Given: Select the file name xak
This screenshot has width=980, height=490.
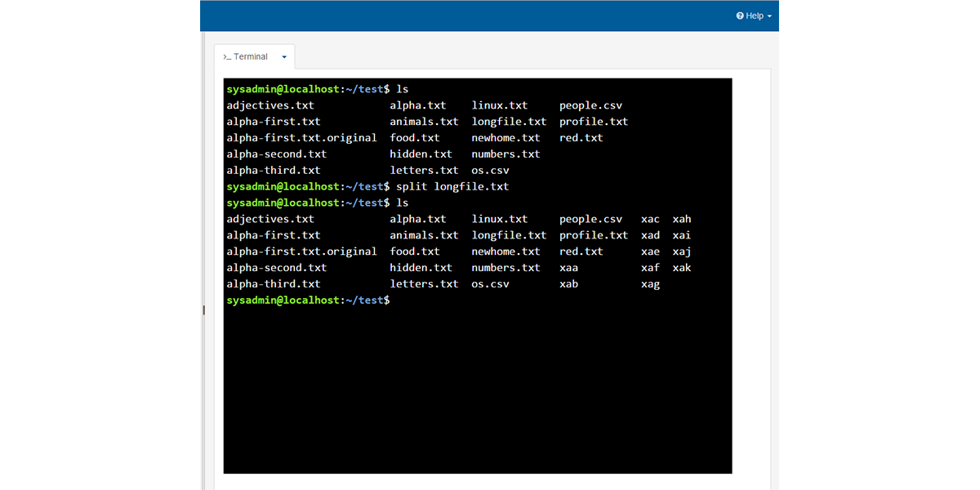Looking at the screenshot, I should click(682, 268).
